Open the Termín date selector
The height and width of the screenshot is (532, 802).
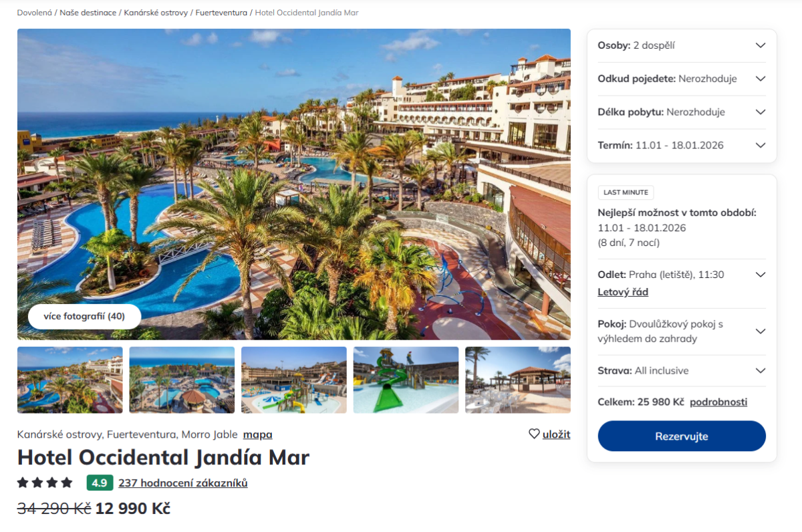tap(682, 145)
